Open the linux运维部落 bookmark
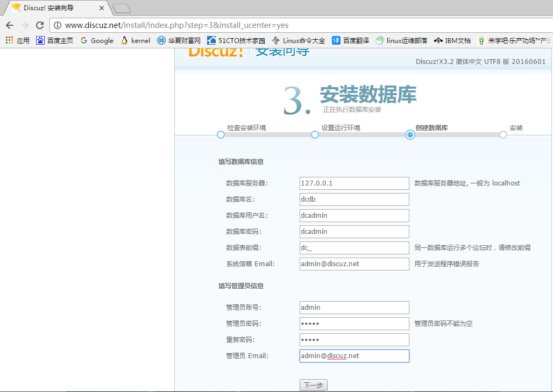This screenshot has height=392, width=553. click(401, 40)
